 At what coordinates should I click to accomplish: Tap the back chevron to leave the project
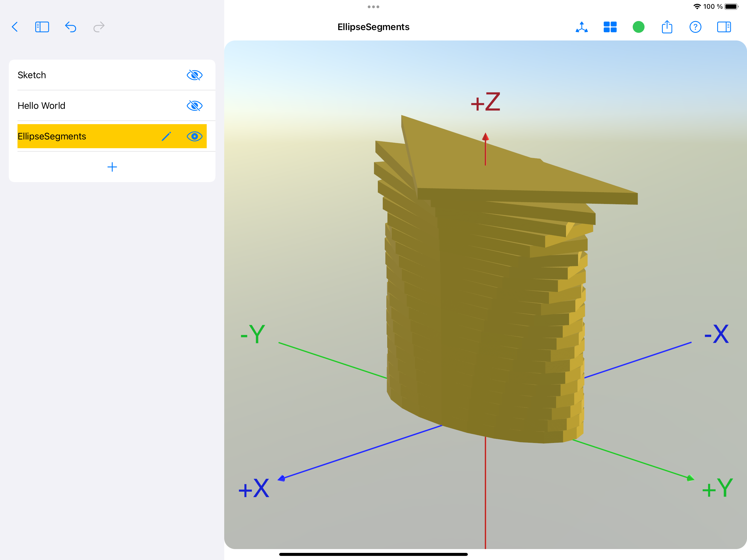point(14,27)
